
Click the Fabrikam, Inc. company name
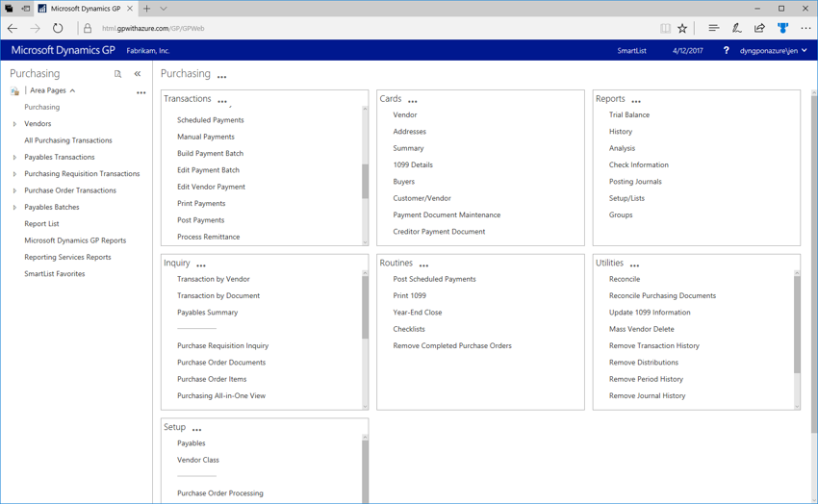[148, 51]
